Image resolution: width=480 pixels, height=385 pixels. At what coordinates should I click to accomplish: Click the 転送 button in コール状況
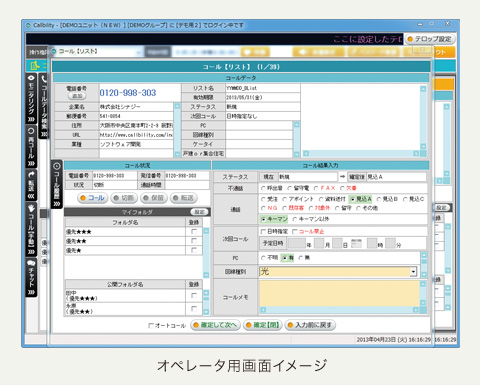(183, 198)
